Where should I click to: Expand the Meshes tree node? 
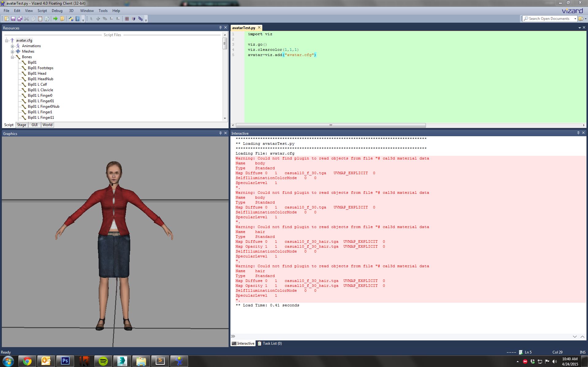point(13,52)
